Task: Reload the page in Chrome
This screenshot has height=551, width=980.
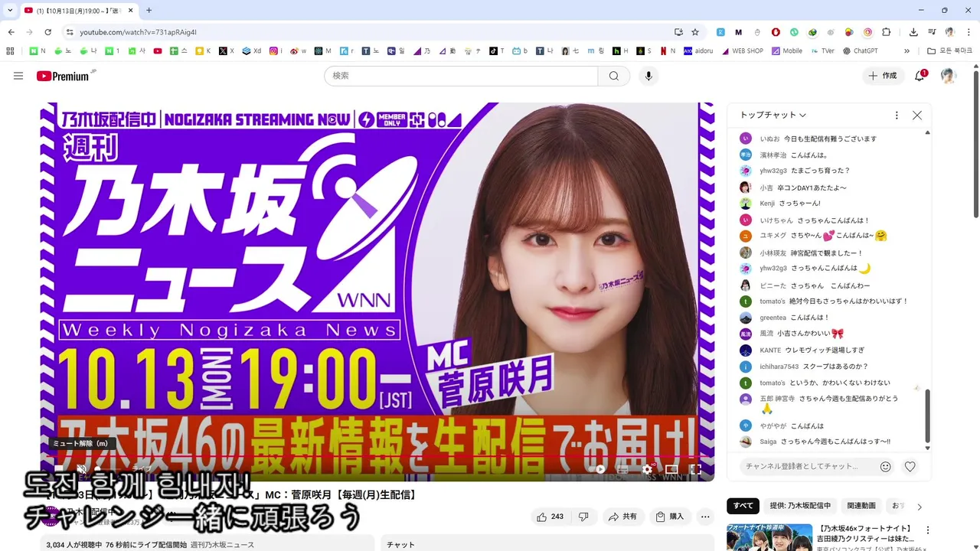Action: click(x=48, y=32)
